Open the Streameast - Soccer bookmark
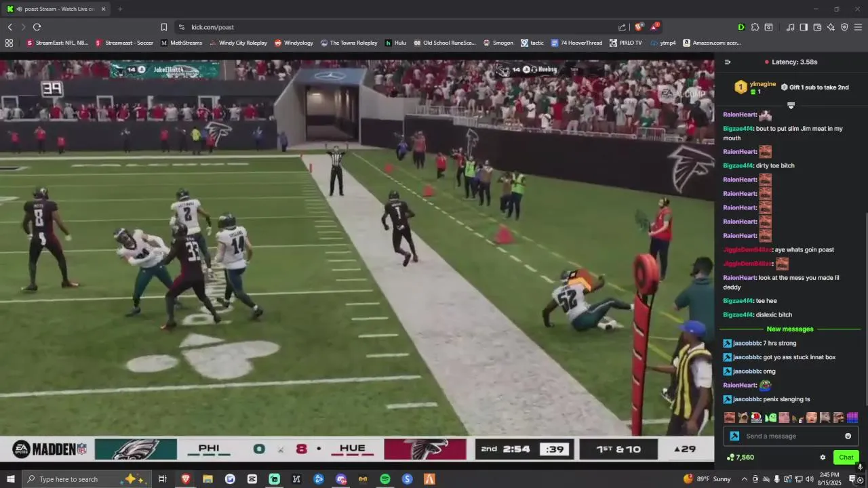Viewport: 868px width, 488px height. pos(124,43)
